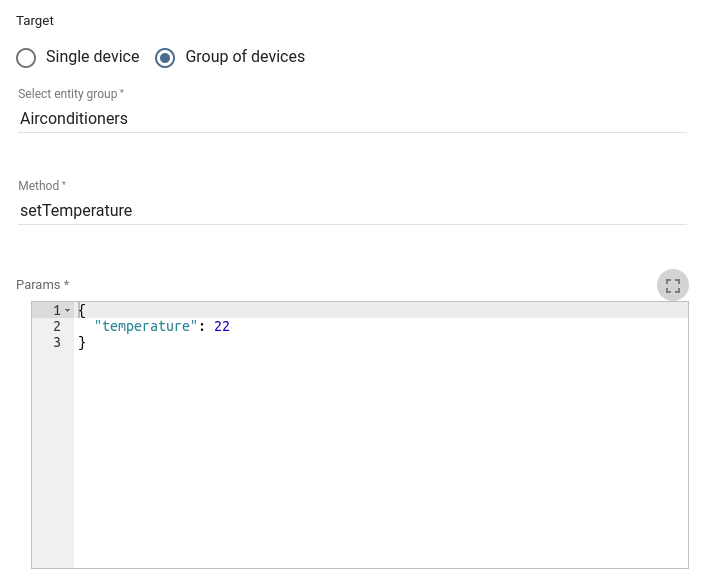This screenshot has width=714, height=587.
Task: Open the Select entity group field showing Airconditioners
Action: [x=352, y=118]
